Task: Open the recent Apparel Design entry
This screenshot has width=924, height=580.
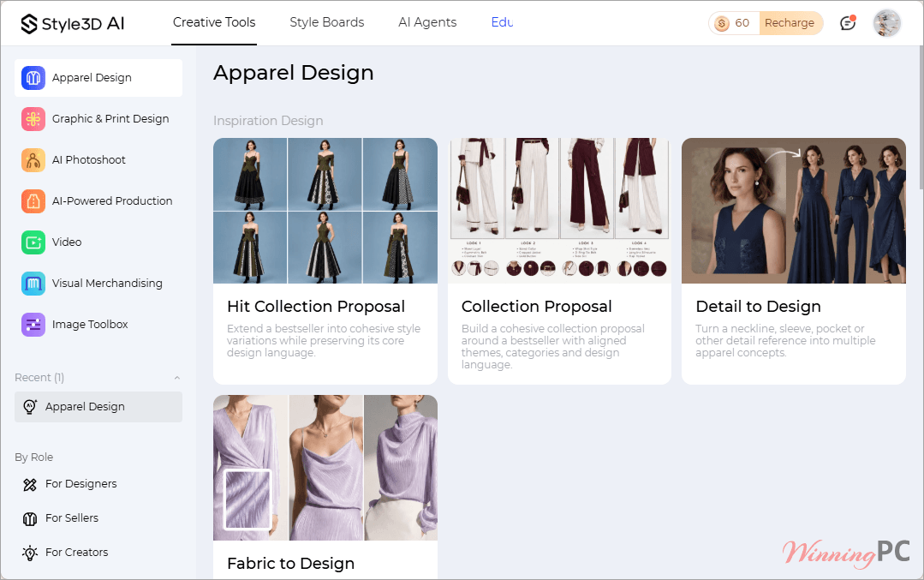Action: [x=98, y=407]
